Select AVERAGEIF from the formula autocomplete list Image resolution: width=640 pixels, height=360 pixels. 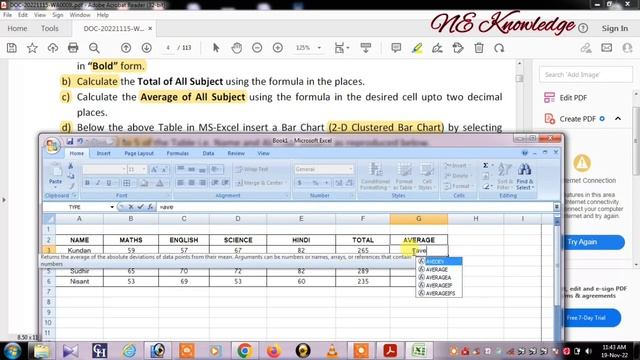[x=439, y=286]
